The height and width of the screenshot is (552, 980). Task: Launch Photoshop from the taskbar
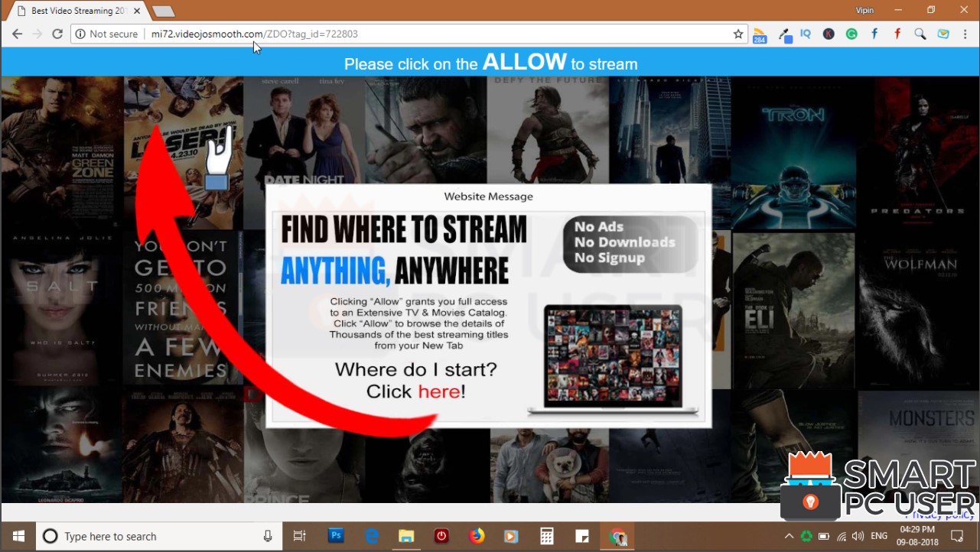tap(335, 536)
